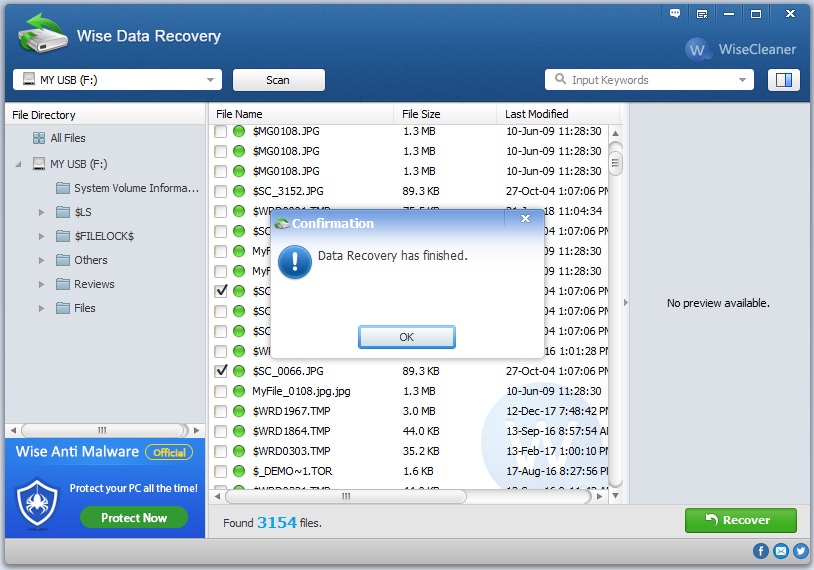Image resolution: width=814 pixels, height=570 pixels.
Task: Open the Twitter share icon
Action: tap(799, 551)
